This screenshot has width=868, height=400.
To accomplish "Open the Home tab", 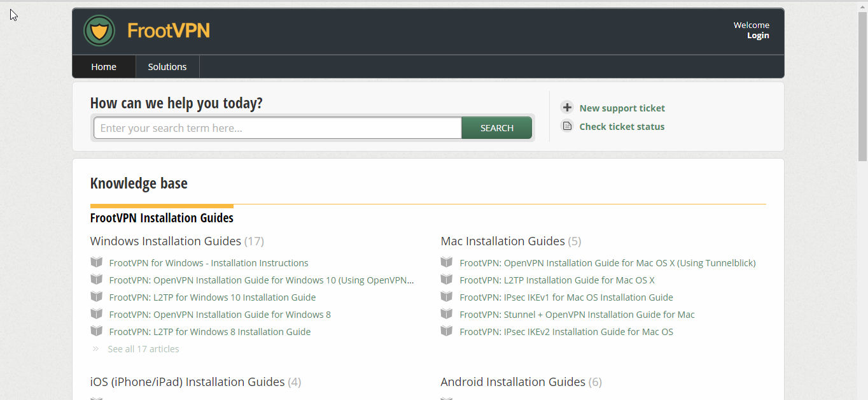I will [x=104, y=67].
